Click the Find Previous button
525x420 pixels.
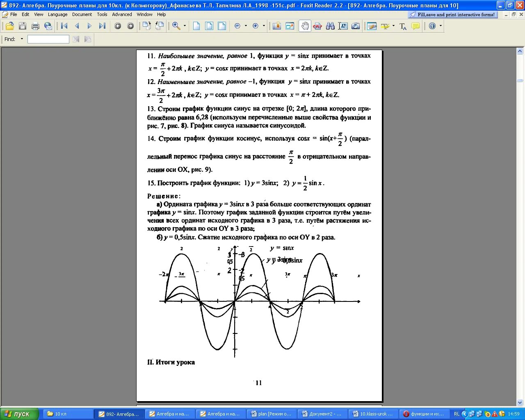click(76, 39)
